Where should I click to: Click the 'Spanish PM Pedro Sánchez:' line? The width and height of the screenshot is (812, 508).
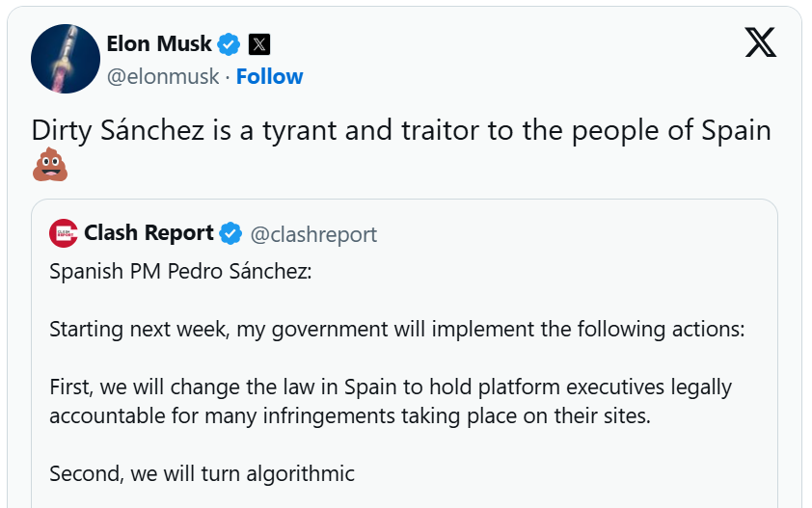[x=181, y=271]
